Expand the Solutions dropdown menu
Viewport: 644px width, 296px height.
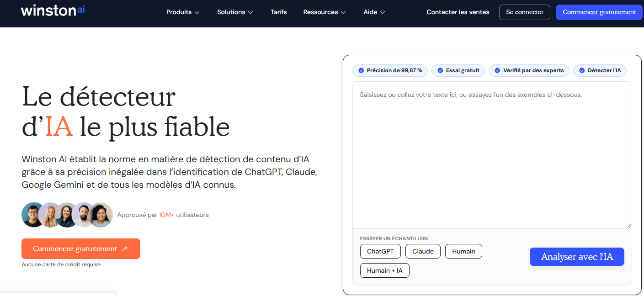(x=235, y=12)
